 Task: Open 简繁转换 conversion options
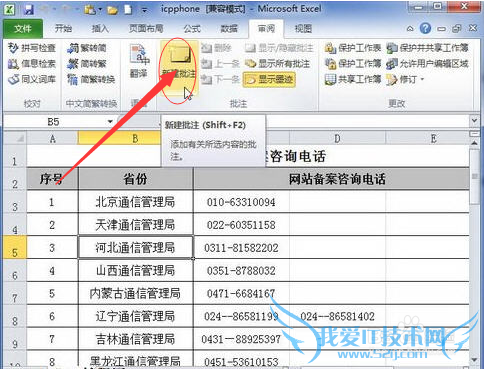(91, 79)
